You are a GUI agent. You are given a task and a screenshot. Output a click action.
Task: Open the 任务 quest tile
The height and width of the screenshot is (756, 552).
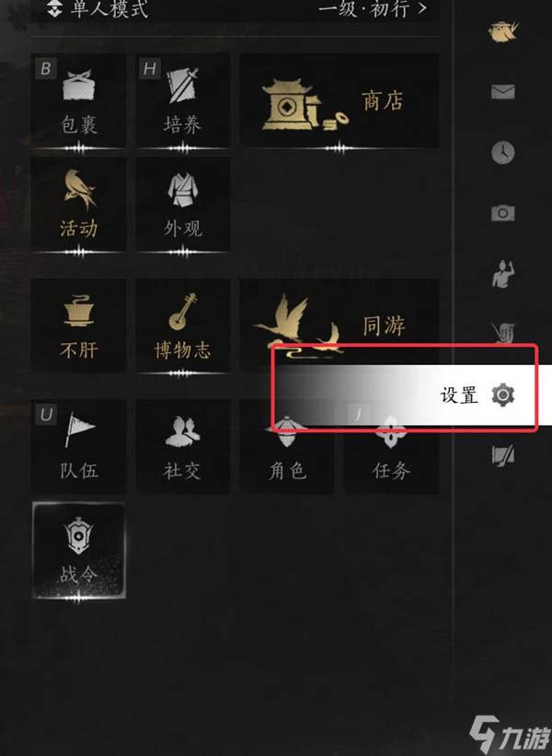pyautogui.click(x=391, y=455)
